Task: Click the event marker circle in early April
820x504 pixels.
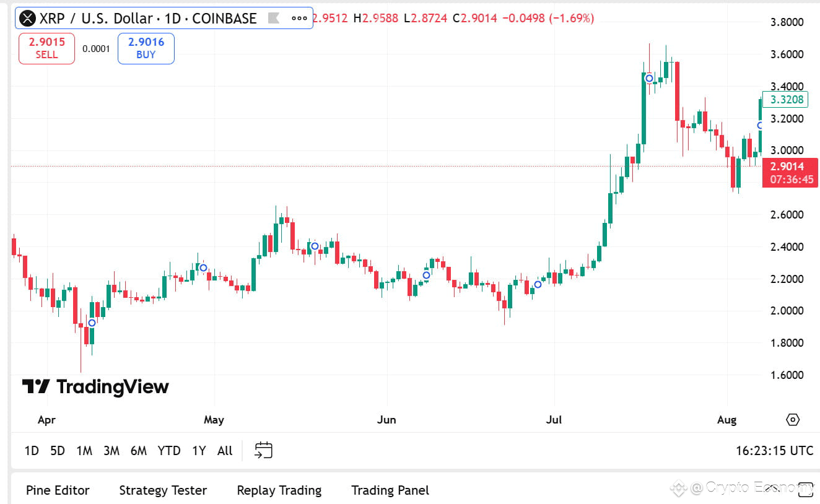Action: (92, 323)
